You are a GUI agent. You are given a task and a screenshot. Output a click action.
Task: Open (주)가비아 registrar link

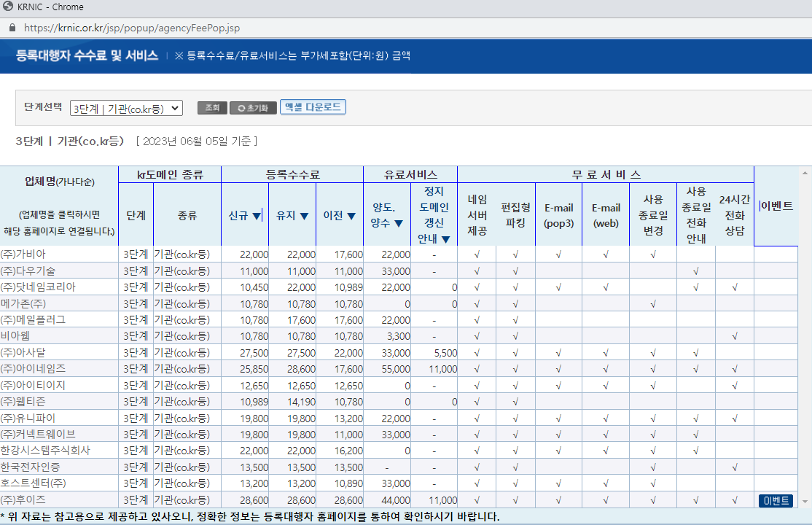23,254
